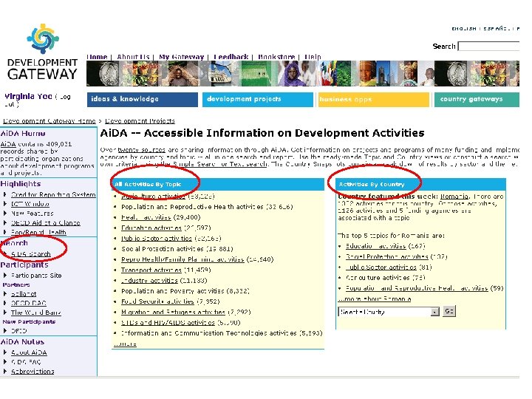Open Food Security activities topic

(157, 301)
